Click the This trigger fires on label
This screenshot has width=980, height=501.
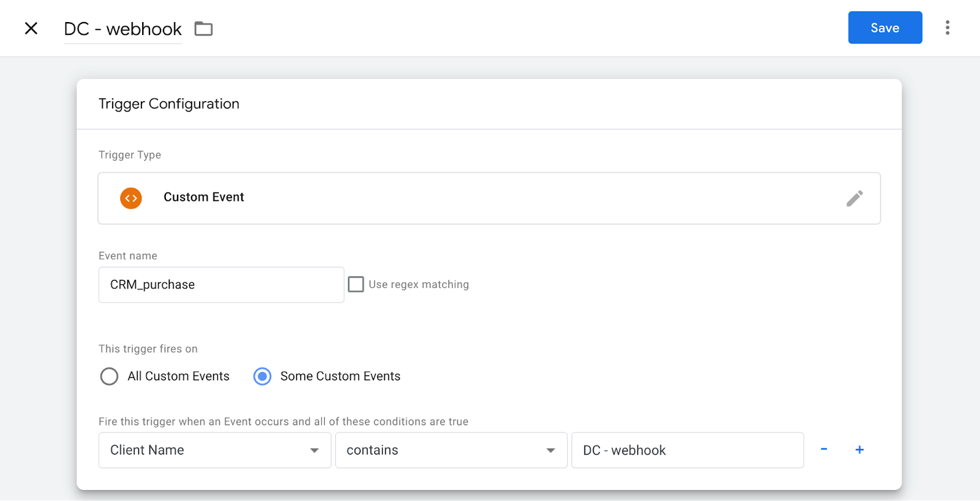(x=148, y=349)
